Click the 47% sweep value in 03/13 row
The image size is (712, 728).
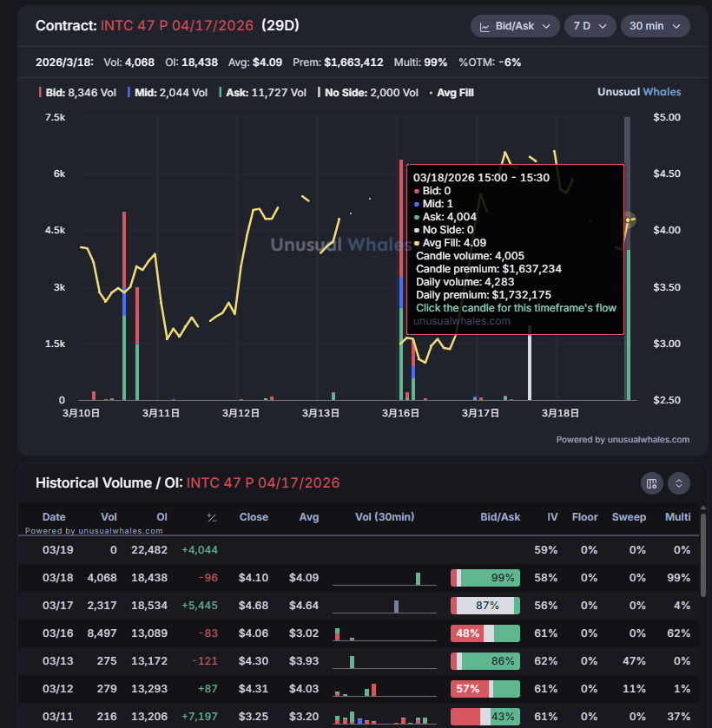point(634,661)
